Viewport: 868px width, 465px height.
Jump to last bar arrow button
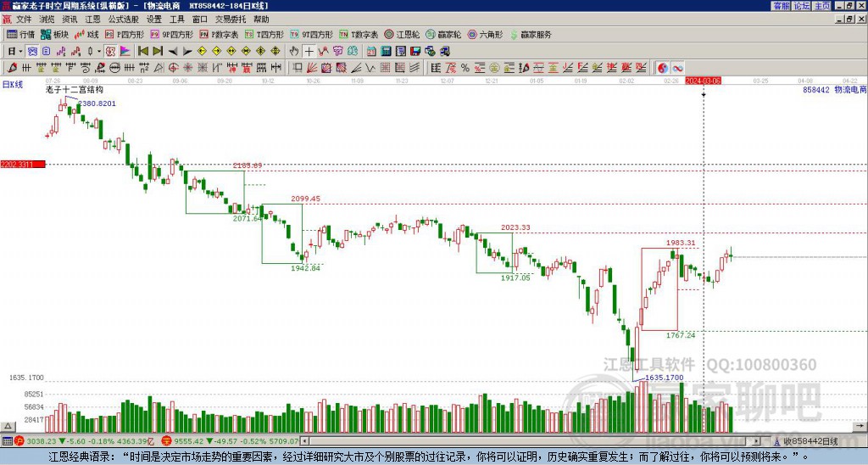tap(158, 52)
